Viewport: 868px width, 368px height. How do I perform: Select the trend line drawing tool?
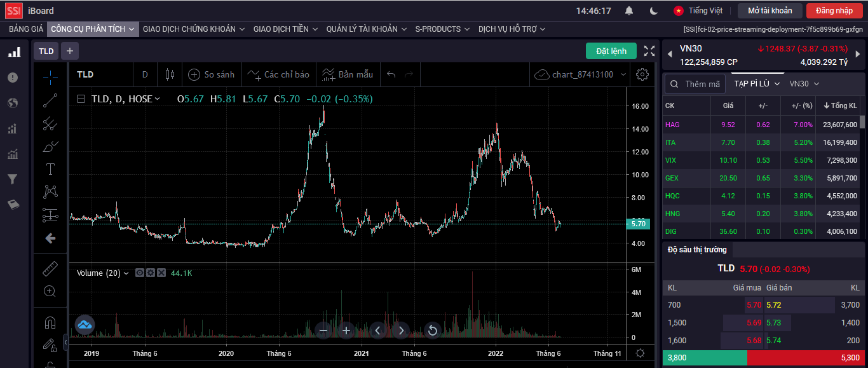click(x=50, y=100)
